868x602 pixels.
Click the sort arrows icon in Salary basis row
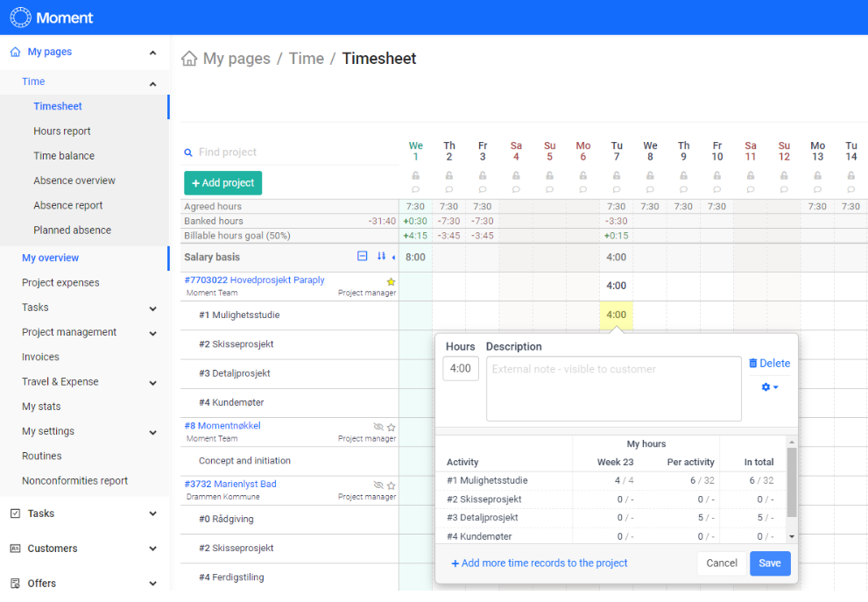[381, 257]
